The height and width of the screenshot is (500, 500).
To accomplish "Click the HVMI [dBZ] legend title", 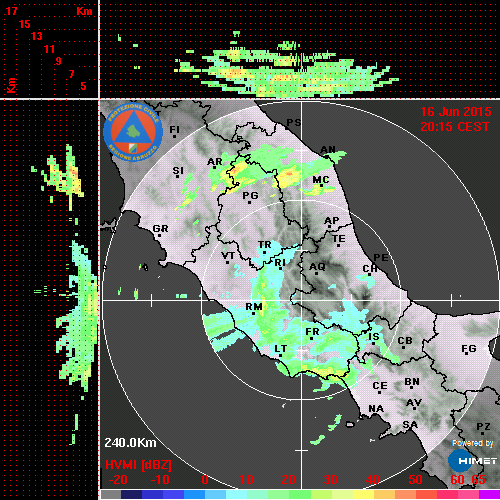I will (x=138, y=465).
